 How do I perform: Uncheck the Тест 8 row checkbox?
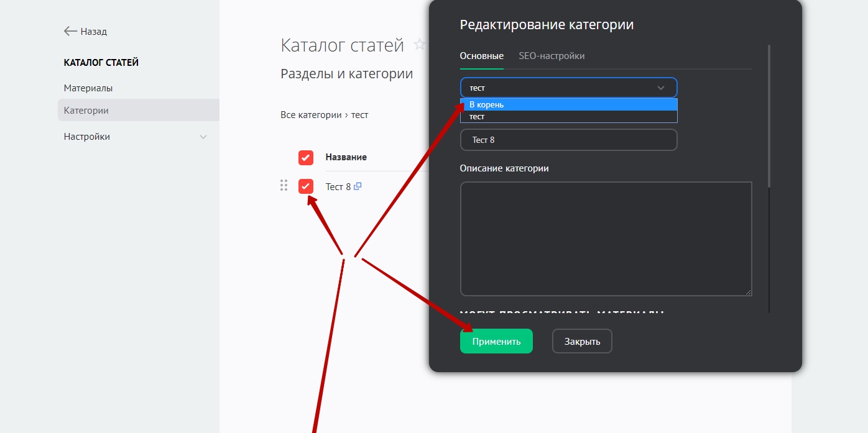point(305,186)
